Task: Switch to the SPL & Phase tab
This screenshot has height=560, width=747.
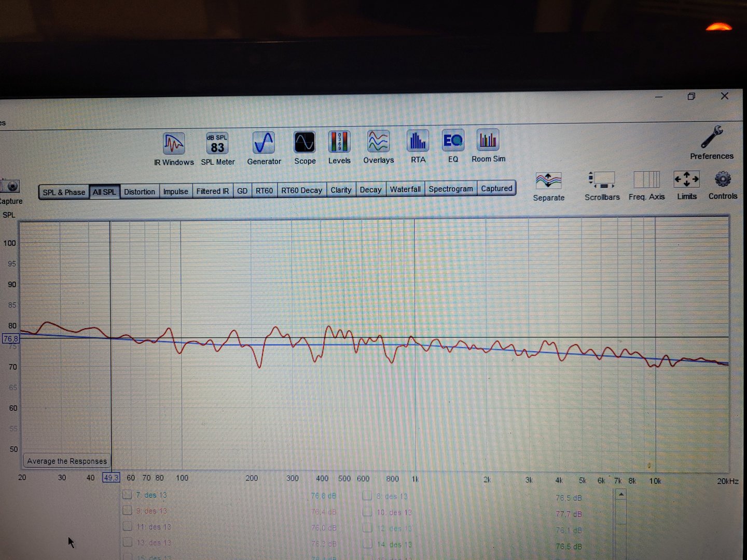Action: pos(64,192)
